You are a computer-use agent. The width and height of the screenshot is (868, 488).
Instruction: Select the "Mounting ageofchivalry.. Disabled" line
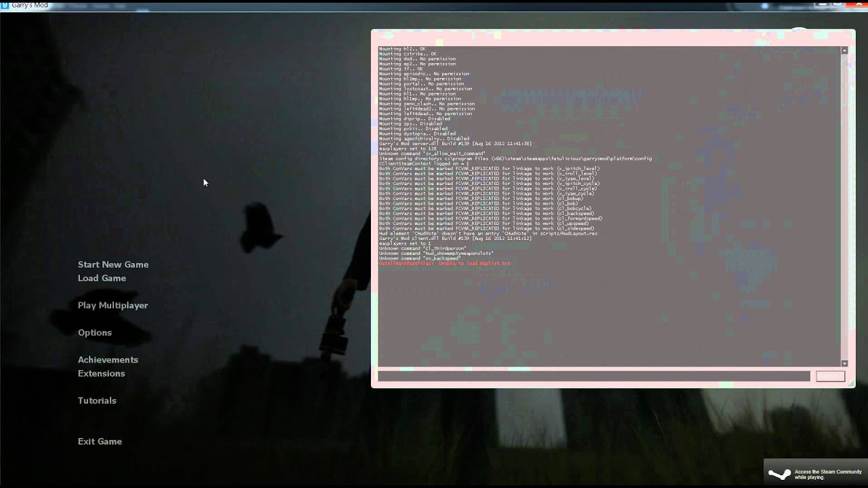pos(424,138)
